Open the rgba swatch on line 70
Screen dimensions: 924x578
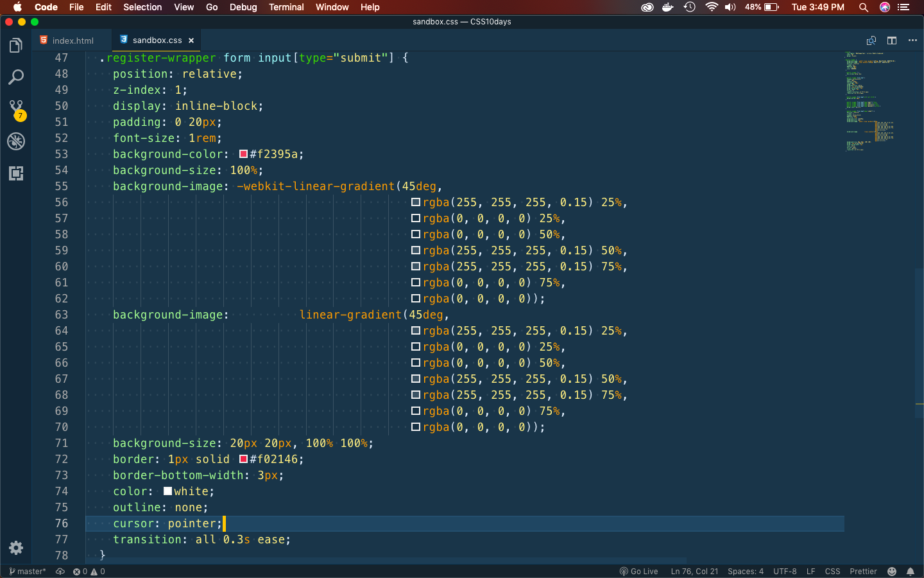point(416,427)
